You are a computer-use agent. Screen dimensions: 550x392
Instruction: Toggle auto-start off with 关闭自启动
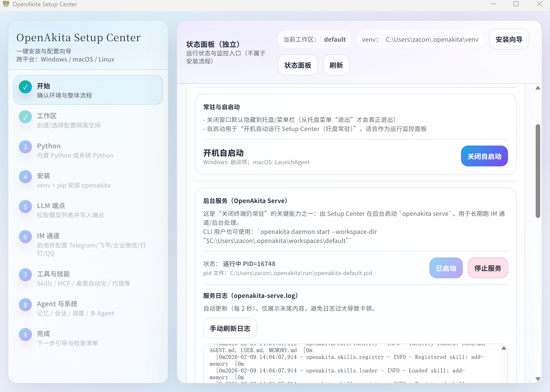[x=484, y=156]
